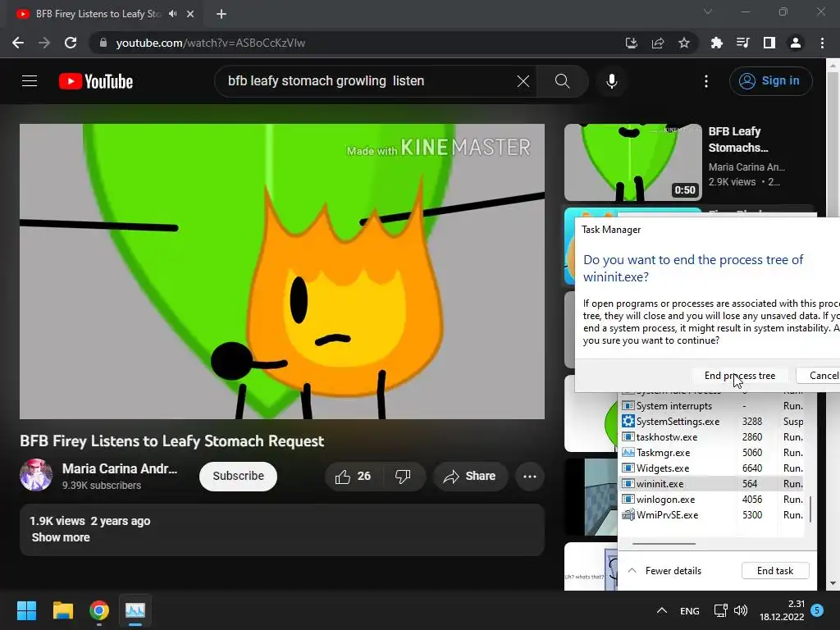
Task: Search with voice microphone
Action: (x=612, y=81)
